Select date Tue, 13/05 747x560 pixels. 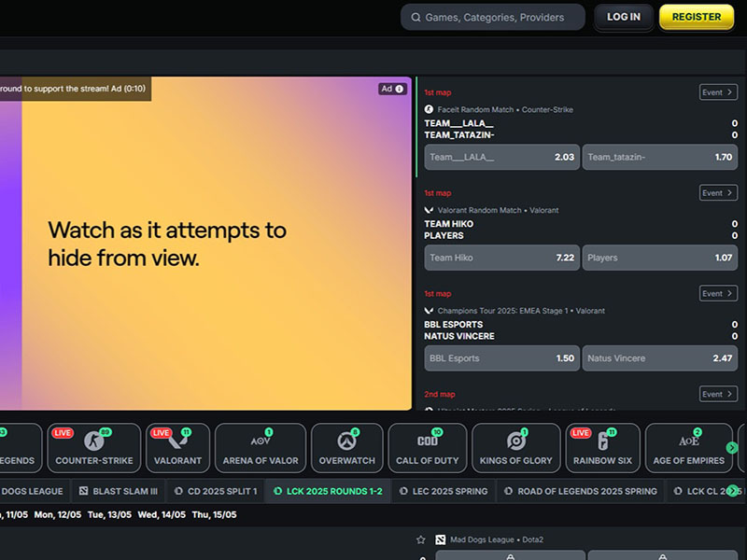coord(109,515)
